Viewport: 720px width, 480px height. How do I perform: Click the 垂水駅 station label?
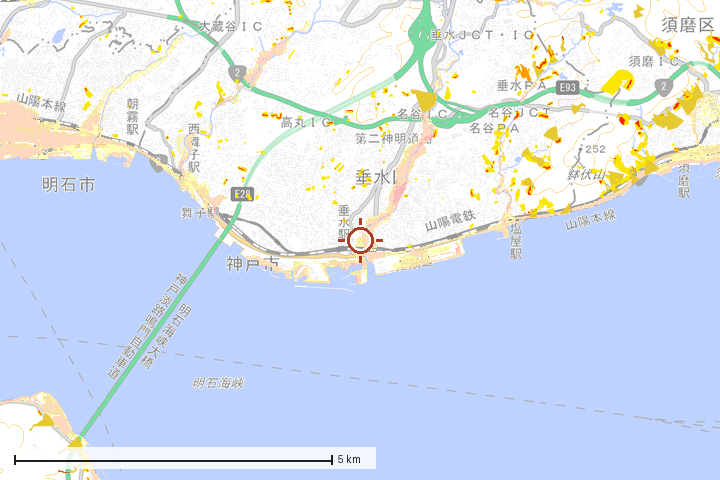coord(344,223)
